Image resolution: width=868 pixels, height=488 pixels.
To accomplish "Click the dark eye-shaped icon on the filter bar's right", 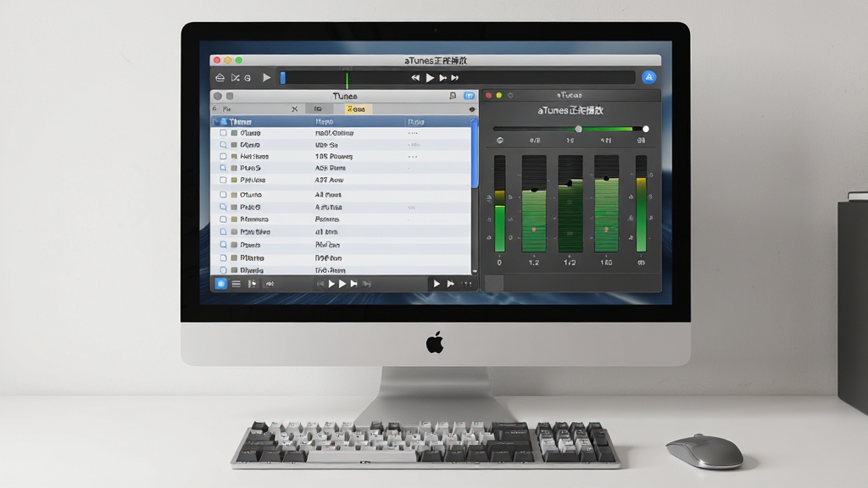I will [x=472, y=109].
